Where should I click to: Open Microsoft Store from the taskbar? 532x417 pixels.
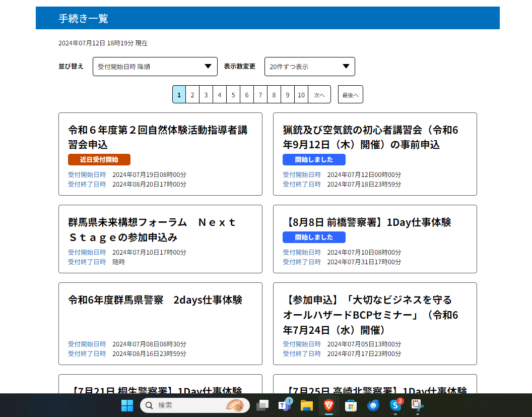click(x=351, y=405)
